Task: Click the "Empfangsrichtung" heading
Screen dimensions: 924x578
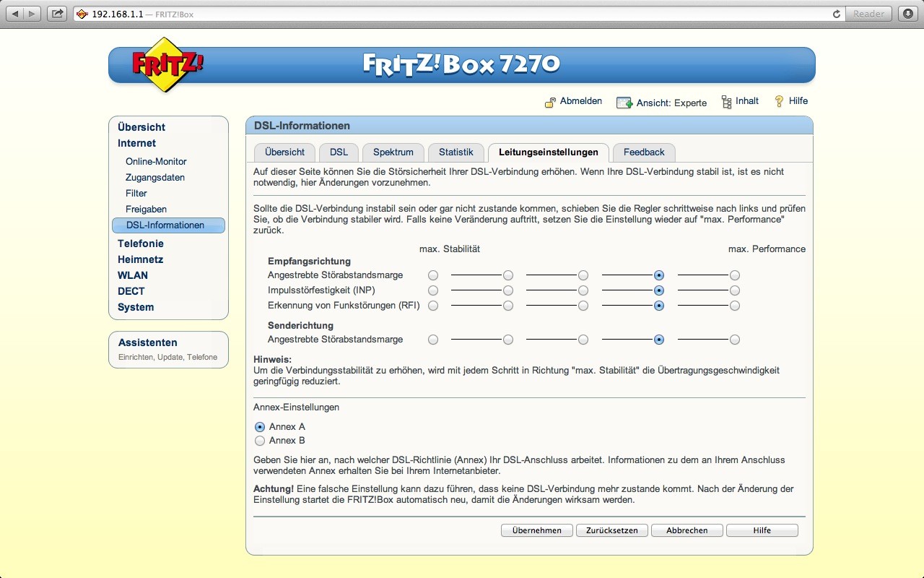Action: (x=309, y=262)
